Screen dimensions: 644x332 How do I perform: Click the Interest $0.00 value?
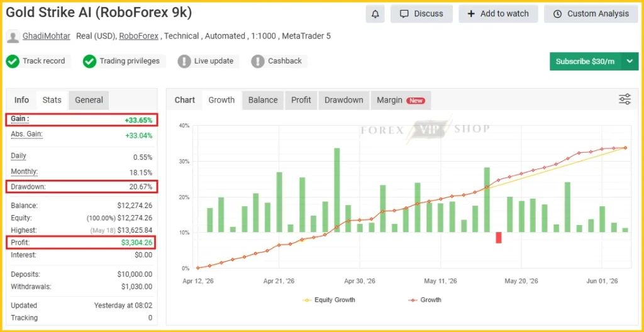point(143,255)
